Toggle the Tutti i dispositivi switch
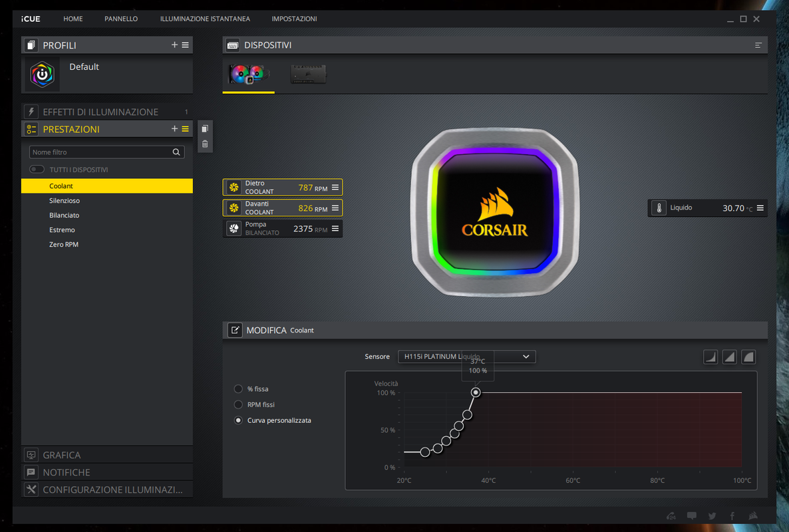Image resolution: width=789 pixels, height=532 pixels. pos(37,170)
